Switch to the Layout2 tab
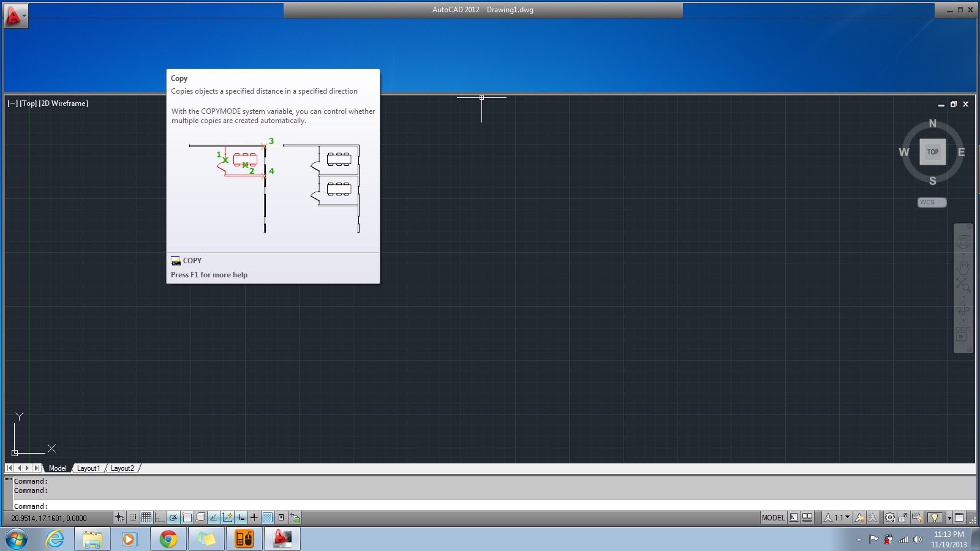Viewport: 980px width, 551px height. [123, 468]
